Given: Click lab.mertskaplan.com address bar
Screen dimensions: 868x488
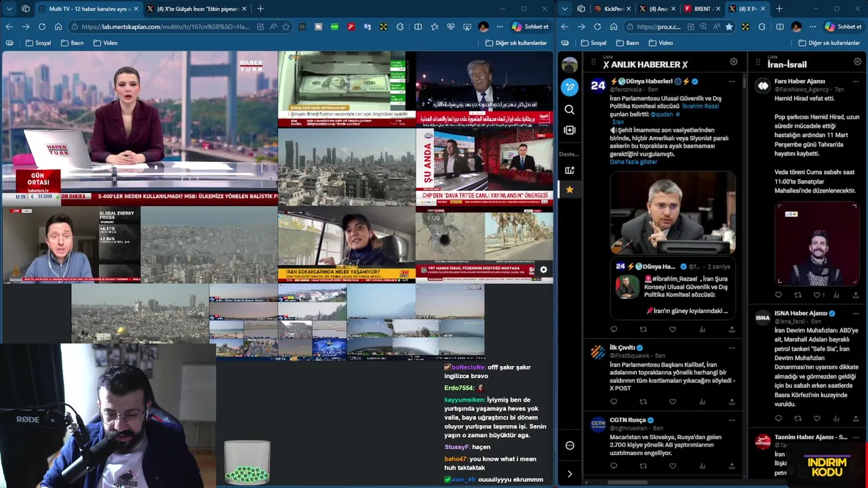Looking at the screenshot, I should coord(164,26).
